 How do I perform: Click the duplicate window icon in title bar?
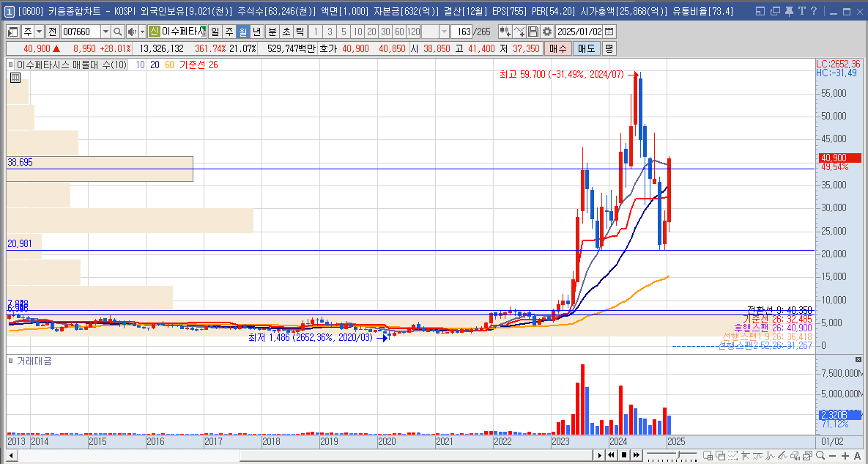click(775, 11)
